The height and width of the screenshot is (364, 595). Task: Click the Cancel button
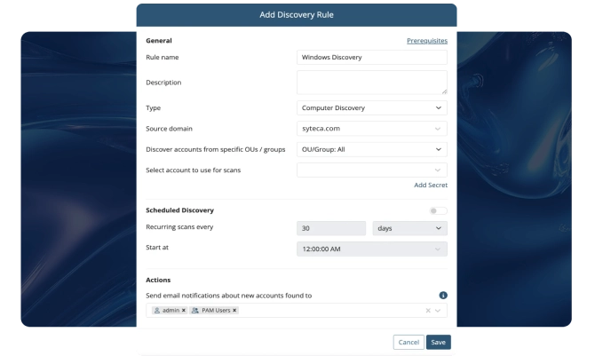[x=409, y=342]
